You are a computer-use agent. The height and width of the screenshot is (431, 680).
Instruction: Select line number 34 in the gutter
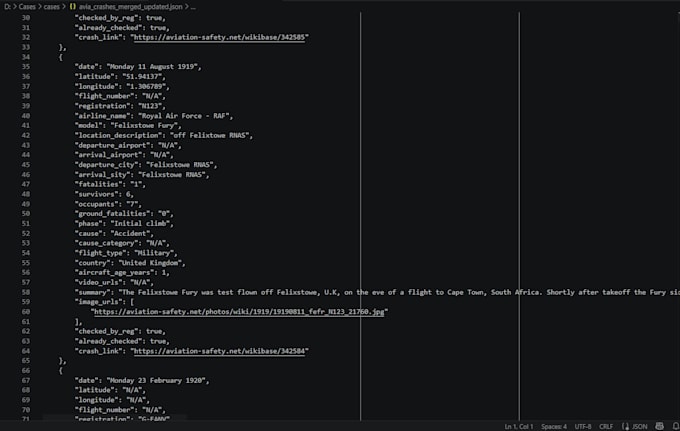[x=26, y=57]
